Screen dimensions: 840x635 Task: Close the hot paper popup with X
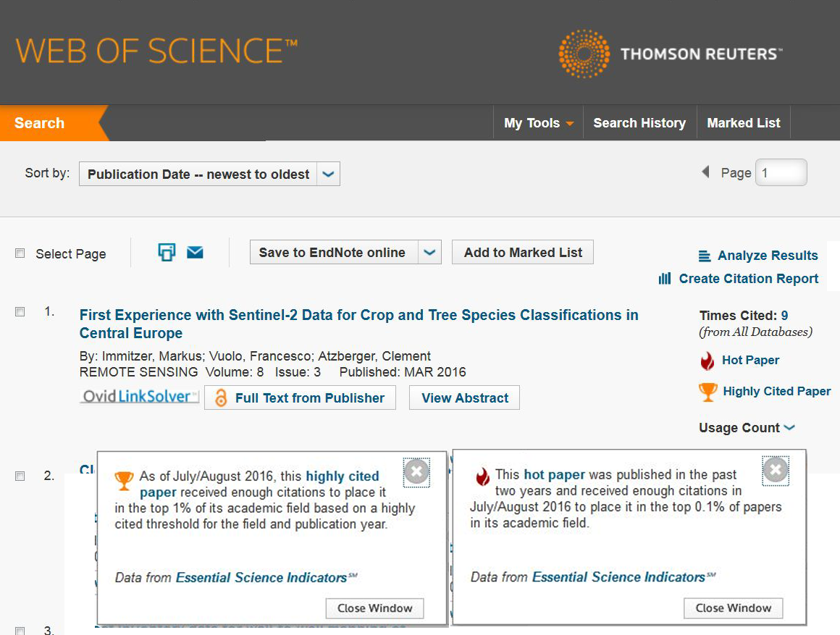(775, 471)
